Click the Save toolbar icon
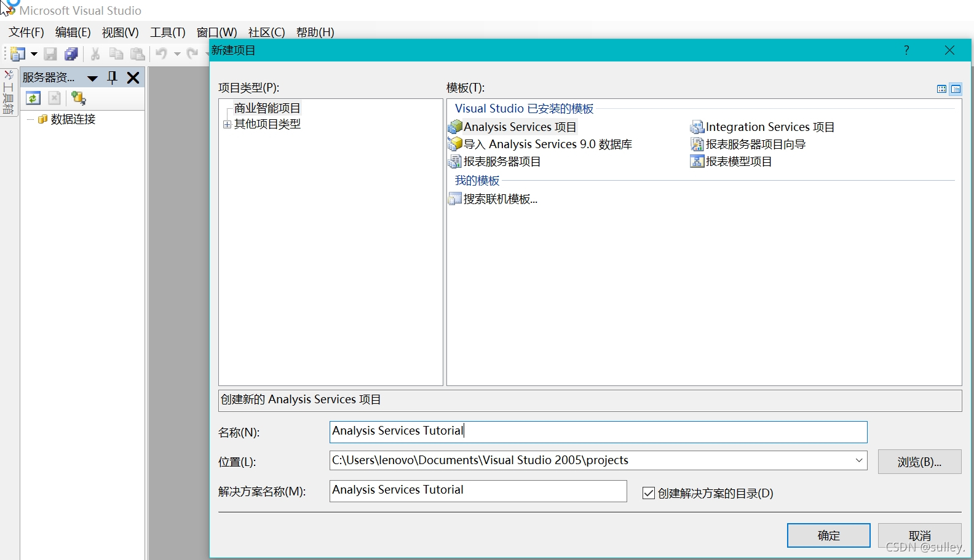 tap(50, 54)
